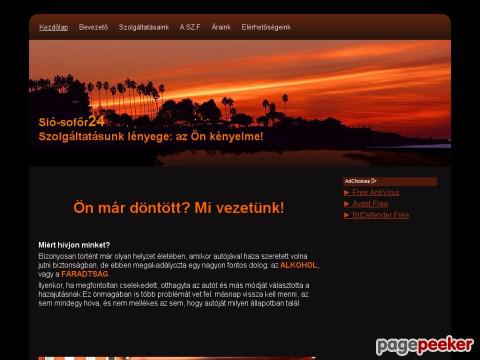Viewport: 480px width, 360px height.
Task: Click the AdChoices triangle icon
Action: 374,181
